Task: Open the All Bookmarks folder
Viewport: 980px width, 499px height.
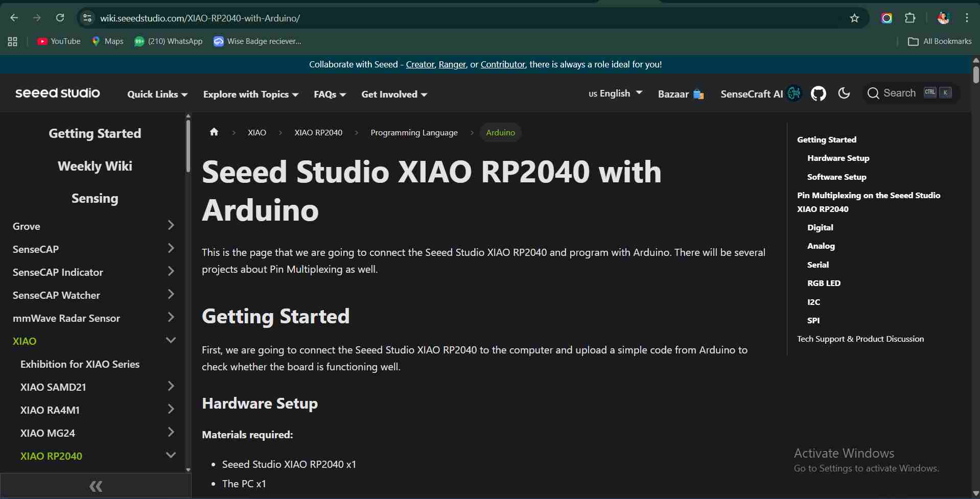Action: point(940,41)
